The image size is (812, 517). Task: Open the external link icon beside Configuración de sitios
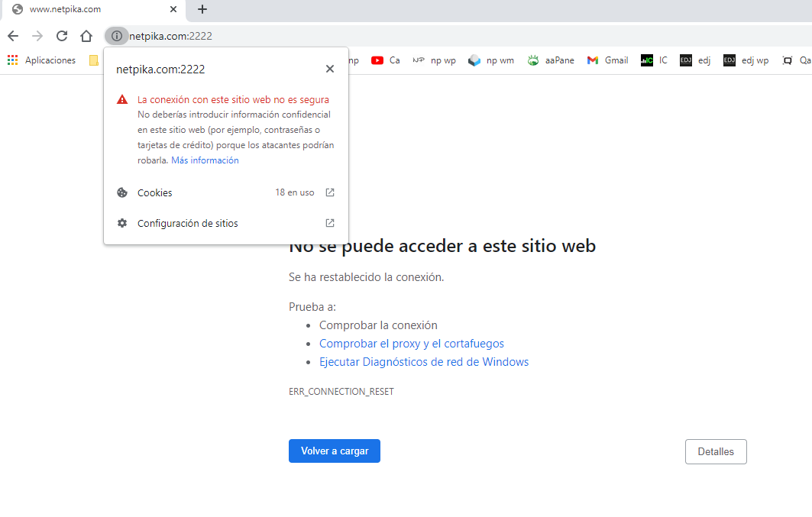tap(330, 223)
